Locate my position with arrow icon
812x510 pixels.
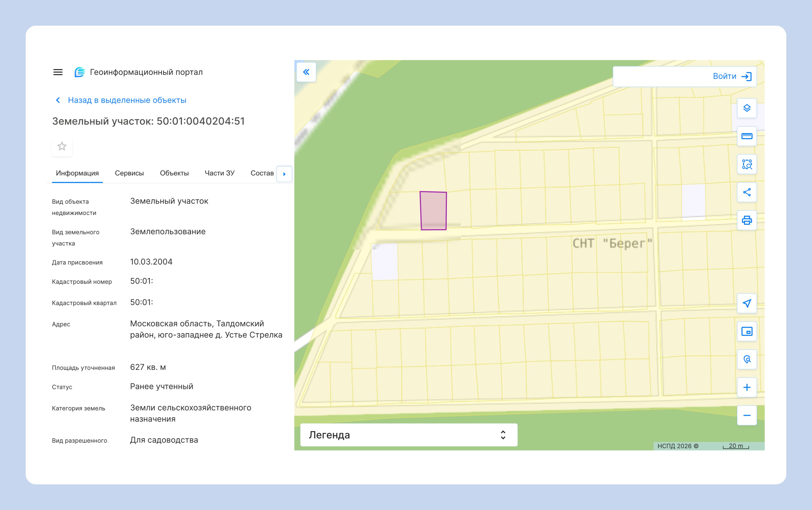click(746, 303)
